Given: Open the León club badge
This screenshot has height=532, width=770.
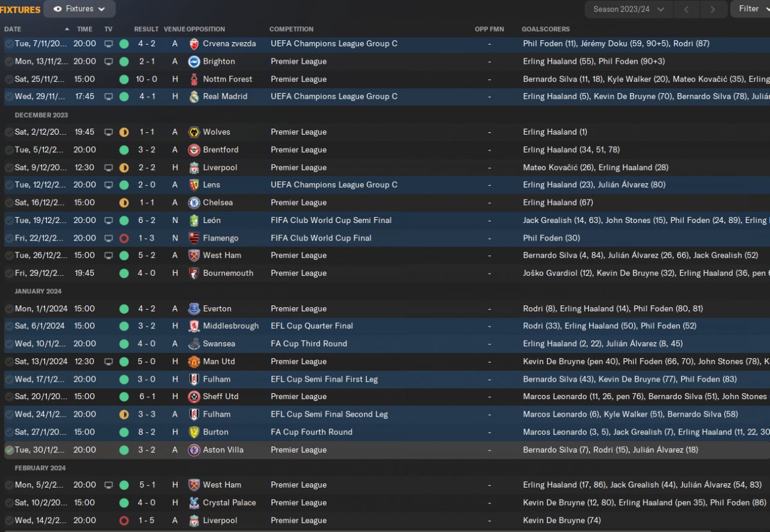Looking at the screenshot, I should (194, 221).
